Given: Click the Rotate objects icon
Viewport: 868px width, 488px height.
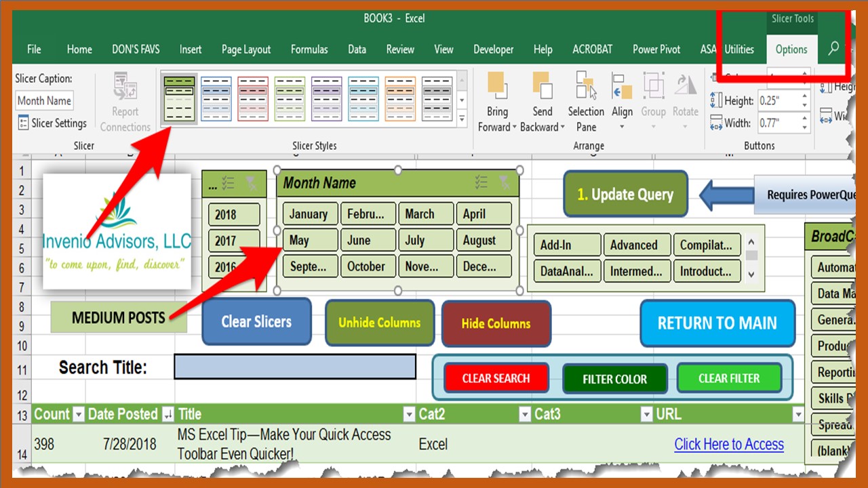Looking at the screenshot, I should coord(686,86).
